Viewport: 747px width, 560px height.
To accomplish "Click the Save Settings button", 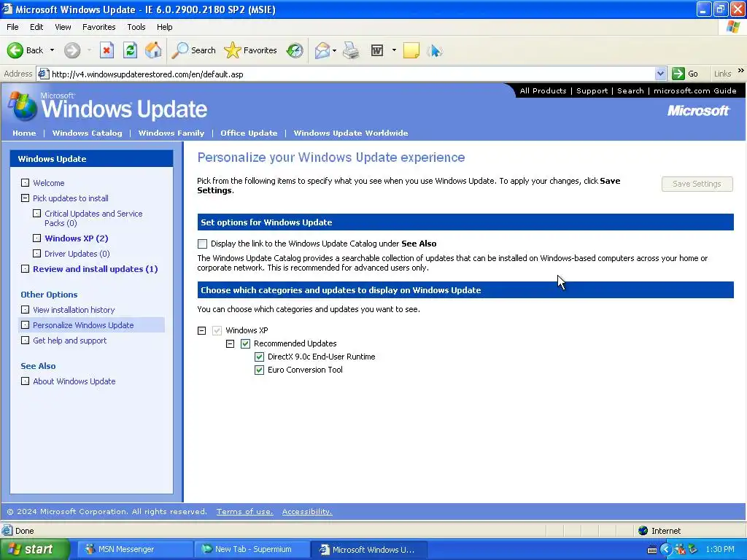I will click(697, 184).
